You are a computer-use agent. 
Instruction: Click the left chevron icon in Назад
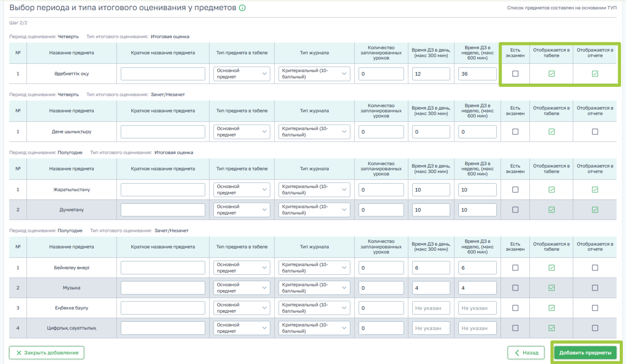point(517,353)
